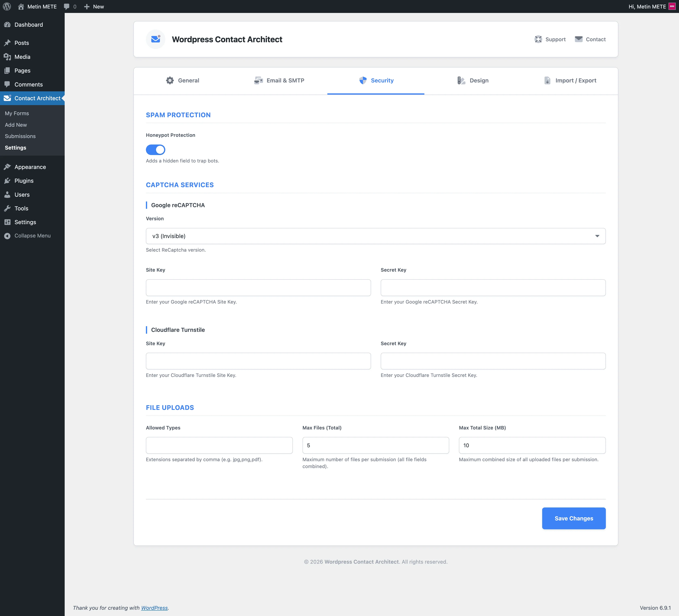Click the Plugins plug icon in sidebar
Viewport: 679px width, 616px height.
[x=7, y=181]
